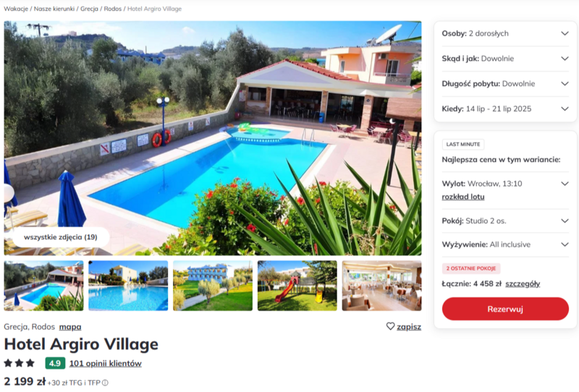Open the green 4.9 rating badge
Screen dimensions: 579x392
pyautogui.click(x=55, y=363)
